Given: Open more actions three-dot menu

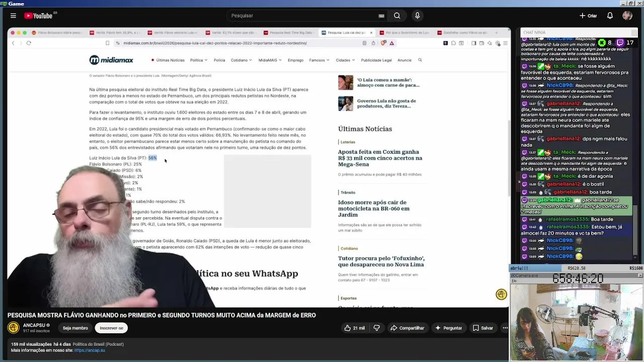Looking at the screenshot, I should (x=505, y=328).
